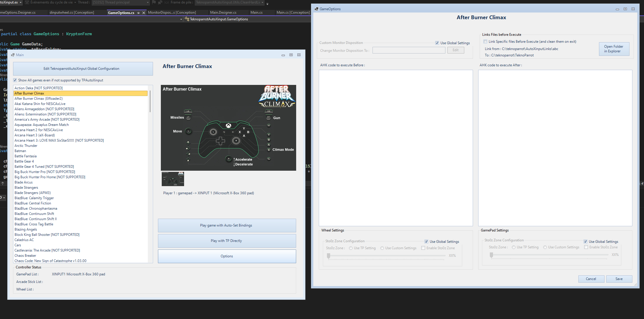Select Batman in the game list

tap(80, 151)
